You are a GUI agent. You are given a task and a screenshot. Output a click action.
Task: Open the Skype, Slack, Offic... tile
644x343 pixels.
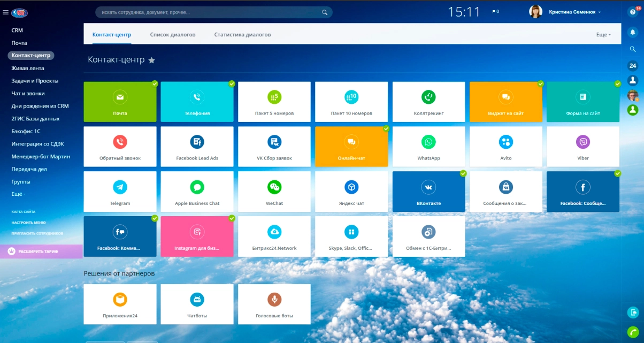click(x=351, y=237)
